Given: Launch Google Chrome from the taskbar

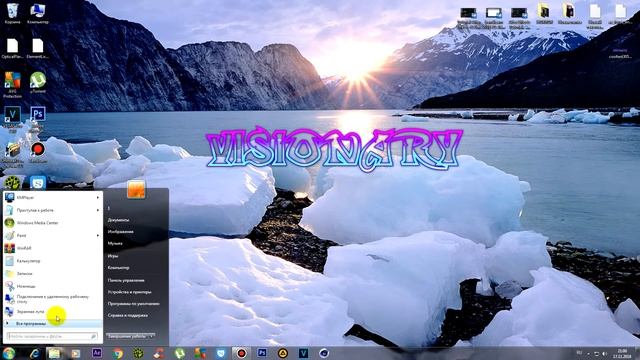Looking at the screenshot, I should click(x=118, y=353).
